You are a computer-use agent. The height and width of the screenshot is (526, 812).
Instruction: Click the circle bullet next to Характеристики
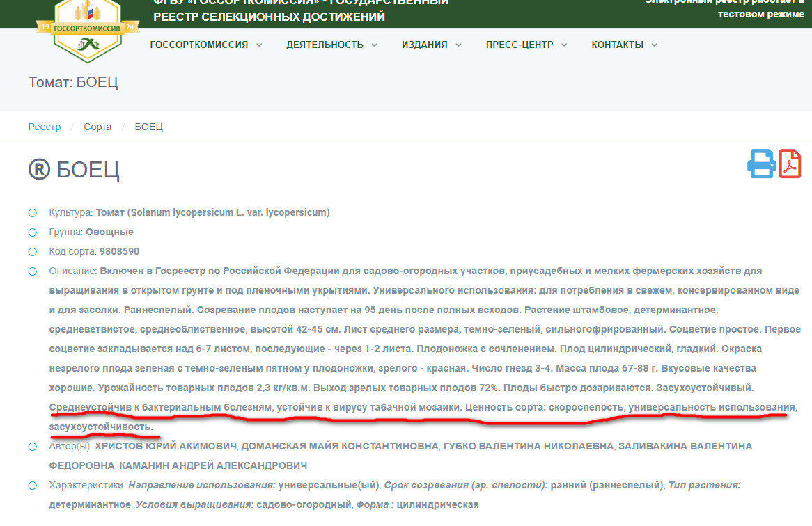pyautogui.click(x=33, y=486)
